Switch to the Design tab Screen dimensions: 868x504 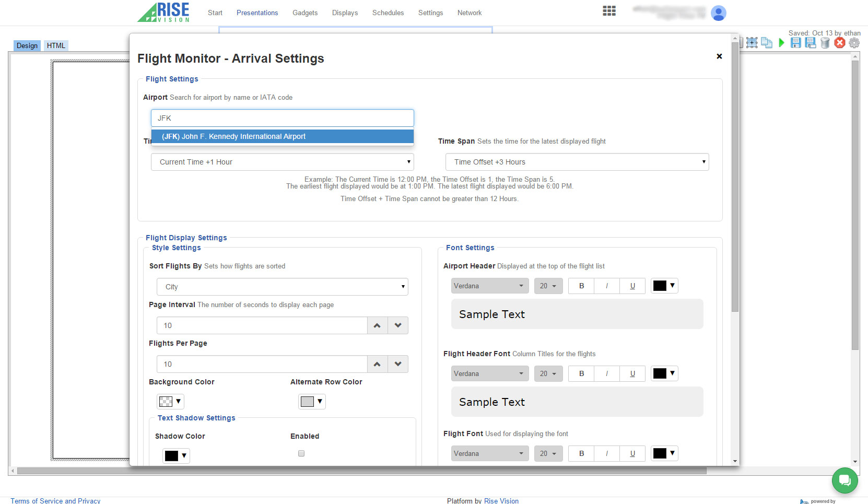[x=27, y=45]
